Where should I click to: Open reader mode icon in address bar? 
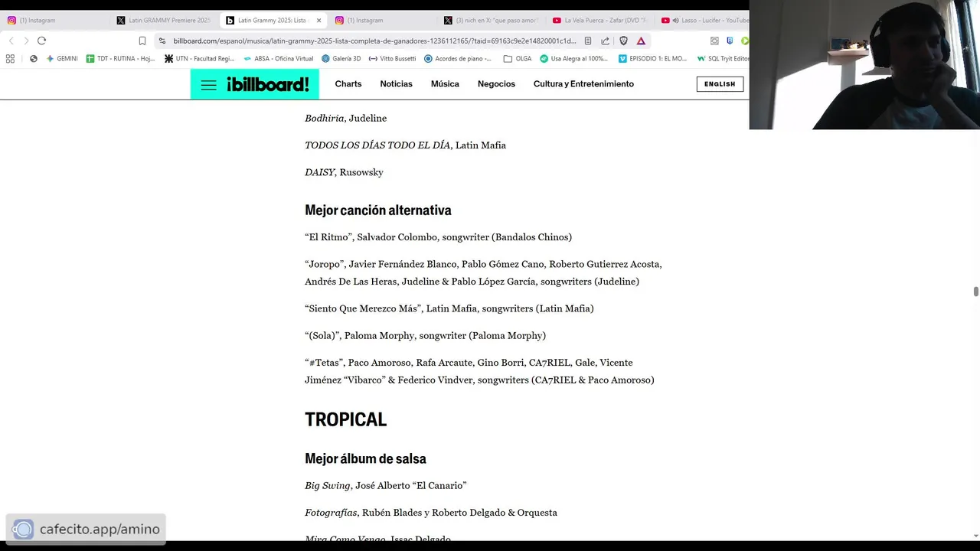point(588,41)
